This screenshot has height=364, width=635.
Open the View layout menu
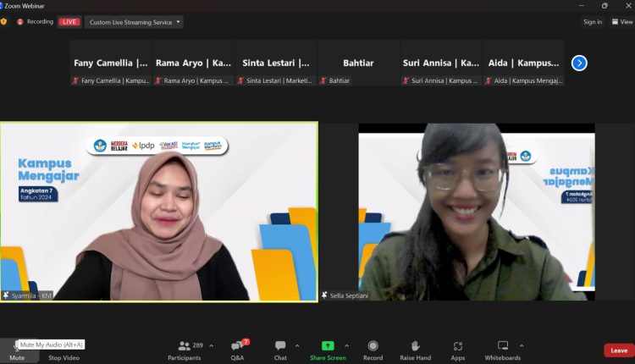point(622,22)
